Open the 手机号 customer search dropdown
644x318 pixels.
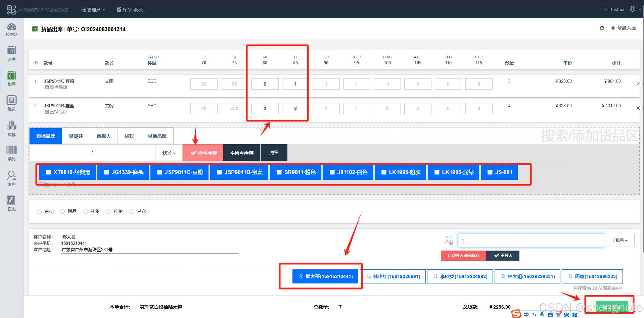[619, 241]
